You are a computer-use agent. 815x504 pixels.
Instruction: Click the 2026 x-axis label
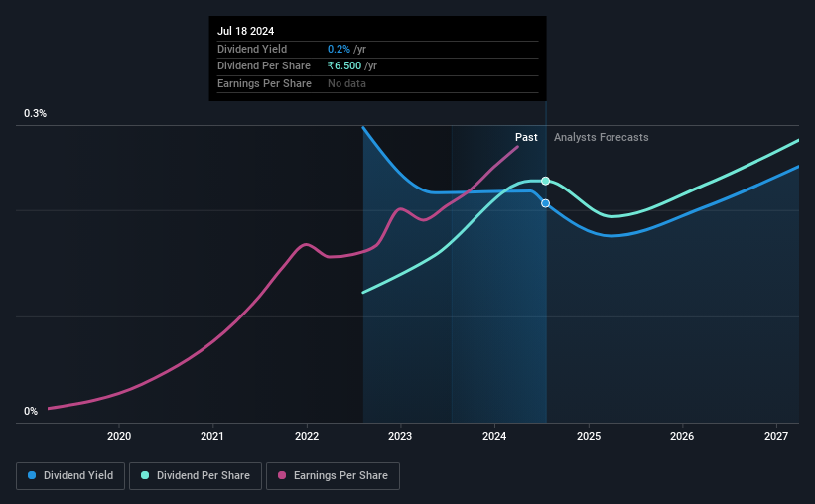click(x=682, y=436)
